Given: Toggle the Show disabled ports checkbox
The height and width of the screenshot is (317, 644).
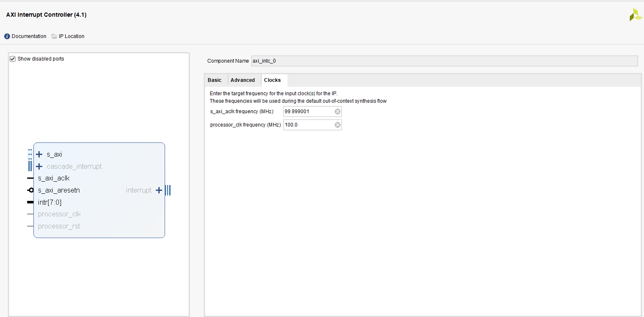Looking at the screenshot, I should coord(13,58).
